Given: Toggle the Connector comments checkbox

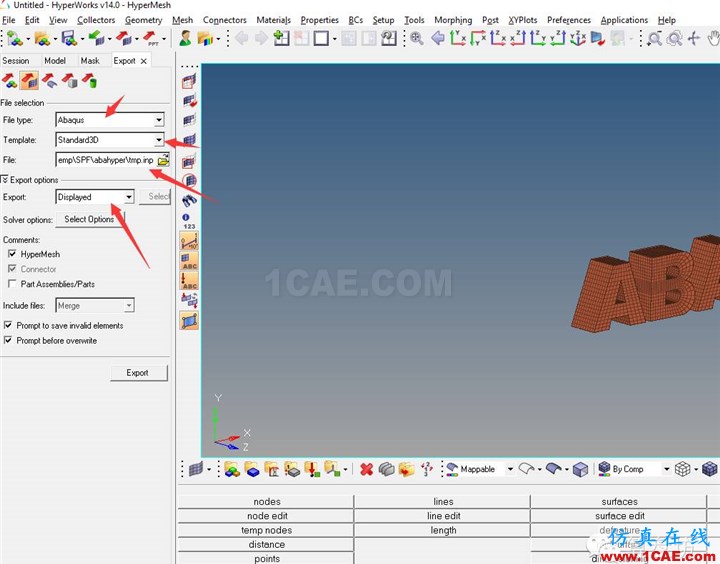Looking at the screenshot, I should [12, 269].
